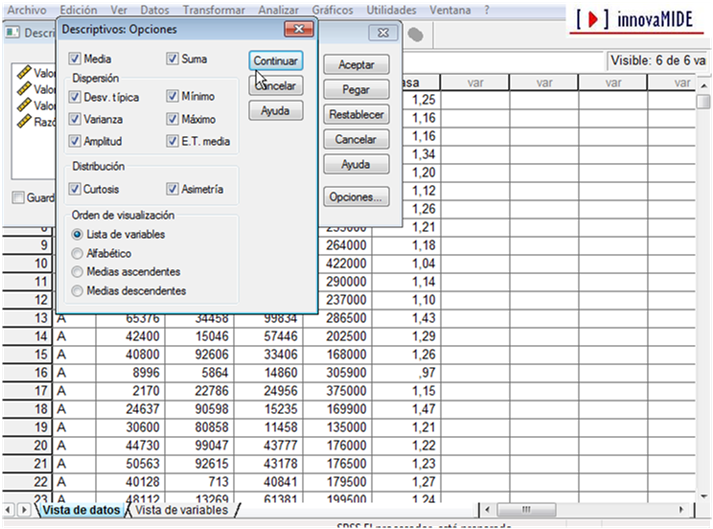Choose Medias descendentes display order
Viewport: 713px width, 529px height.
point(78,291)
